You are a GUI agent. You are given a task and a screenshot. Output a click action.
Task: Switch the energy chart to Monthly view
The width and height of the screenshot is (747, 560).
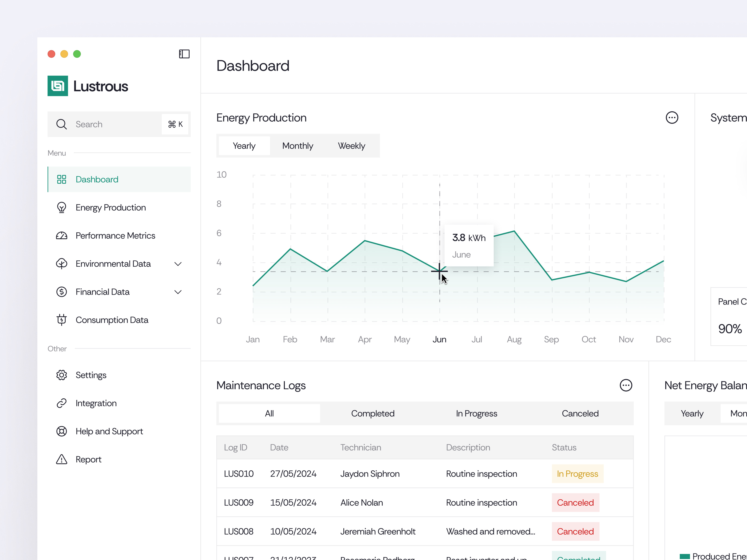click(298, 146)
